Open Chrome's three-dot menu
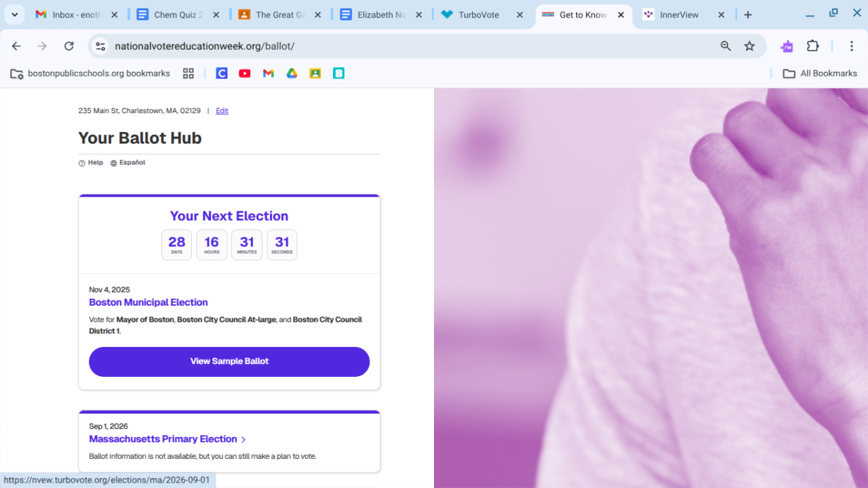 point(852,46)
